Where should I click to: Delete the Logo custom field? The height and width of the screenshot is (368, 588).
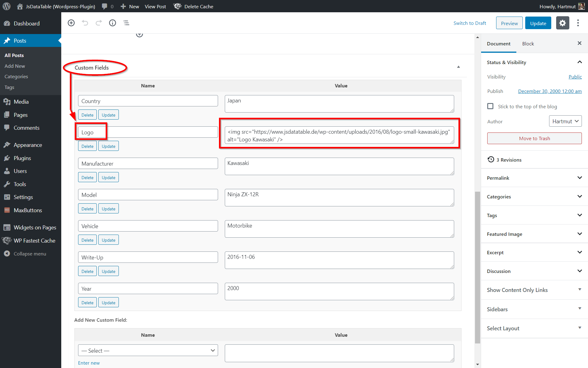(x=87, y=146)
